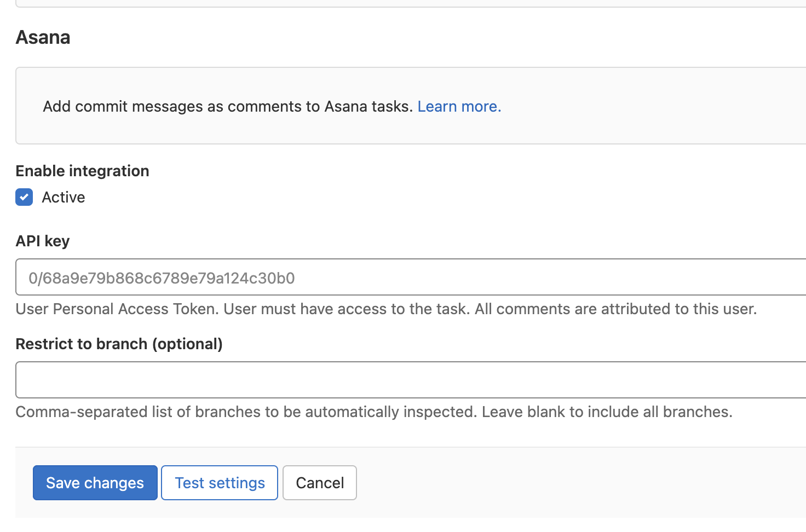Click the User Personal Access Token help text
The width and height of the screenshot is (806, 532).
pos(386,309)
